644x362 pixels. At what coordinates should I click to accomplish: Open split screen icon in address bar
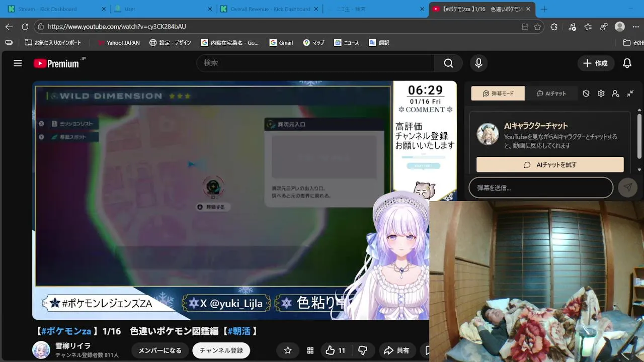(x=525, y=27)
